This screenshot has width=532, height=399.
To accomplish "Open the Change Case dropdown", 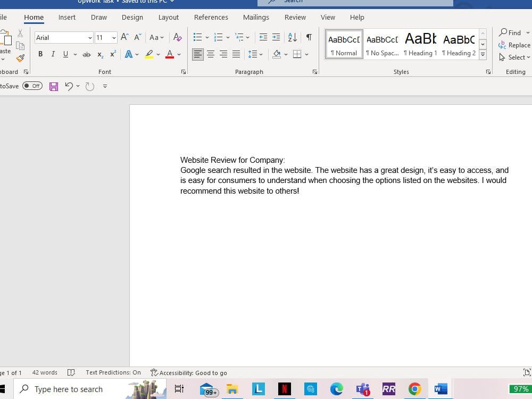I will click(x=156, y=37).
